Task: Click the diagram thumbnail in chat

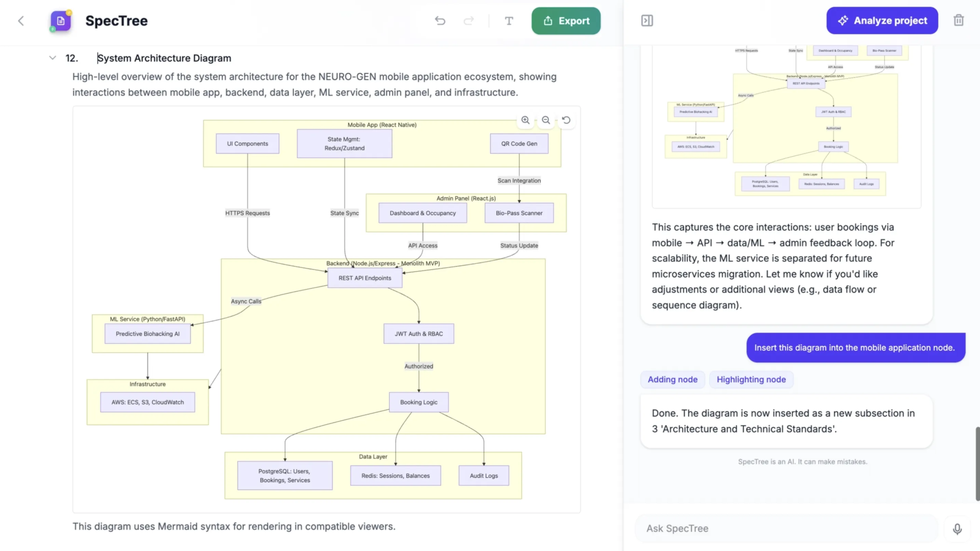Action: coord(786,125)
